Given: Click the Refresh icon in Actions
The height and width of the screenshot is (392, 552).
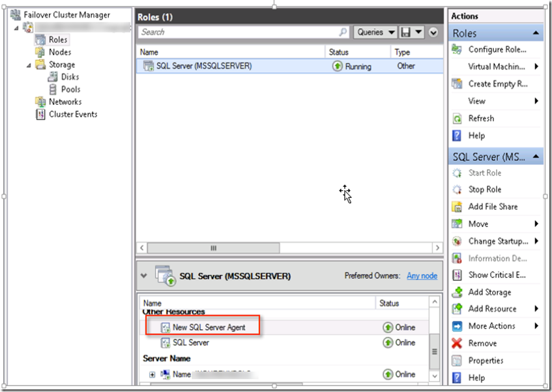Looking at the screenshot, I should coord(457,119).
